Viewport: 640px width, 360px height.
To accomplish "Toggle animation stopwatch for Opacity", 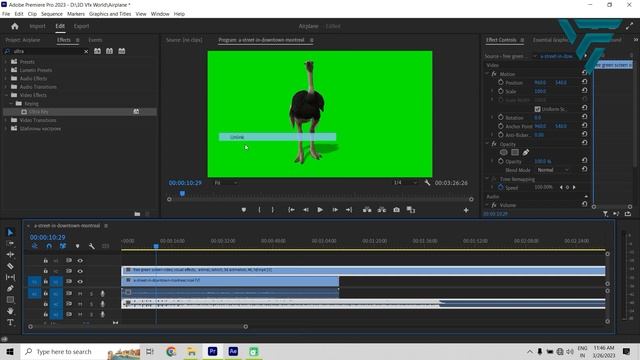I will 501,161.
